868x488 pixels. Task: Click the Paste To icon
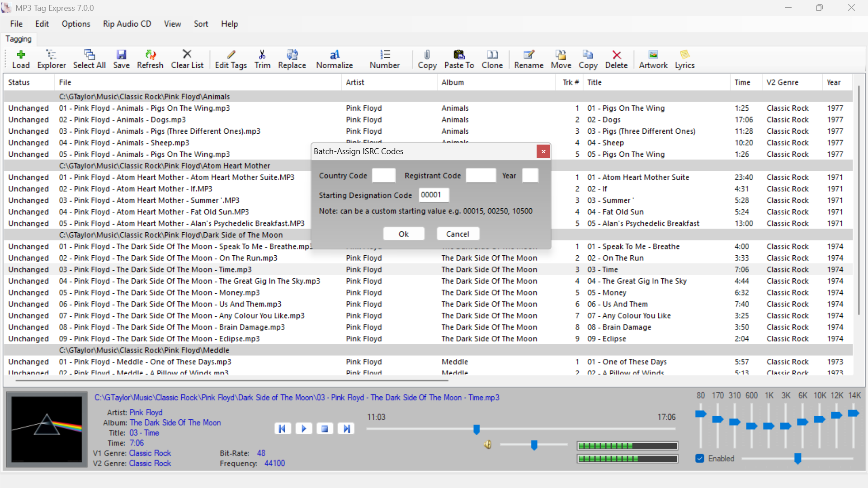(459, 59)
